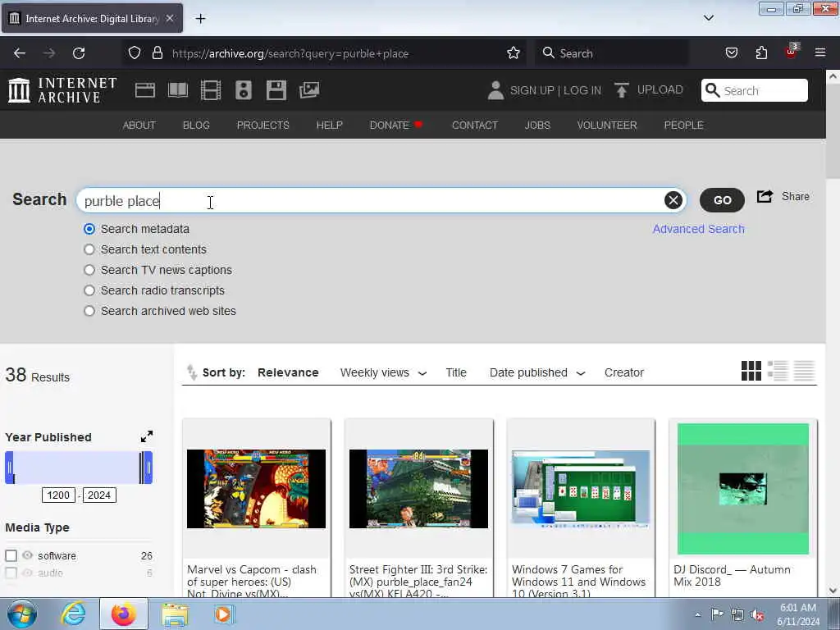Open the uBlock extension icon
This screenshot has height=630, width=840.
792,52
